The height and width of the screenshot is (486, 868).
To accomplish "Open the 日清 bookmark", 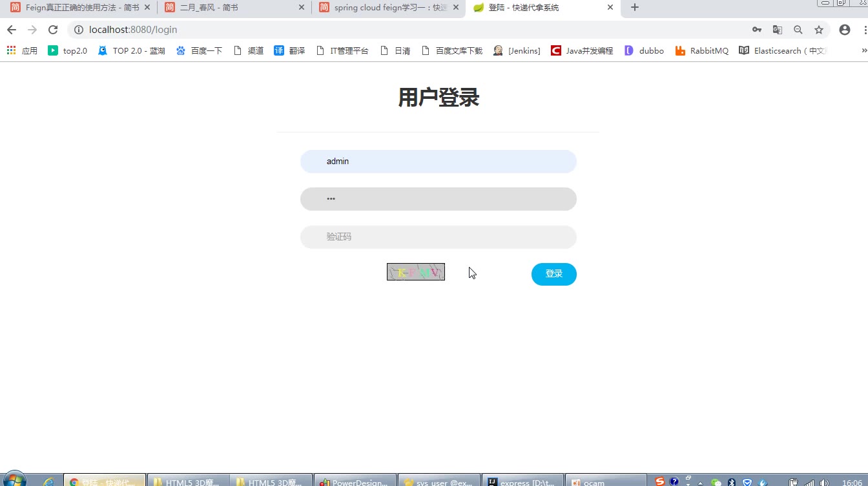I will [395, 50].
